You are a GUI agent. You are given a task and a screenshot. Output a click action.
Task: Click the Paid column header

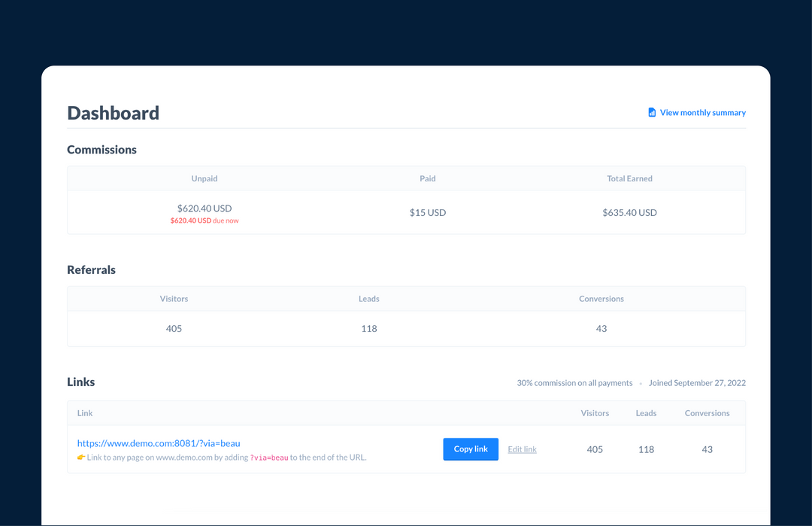coord(427,178)
